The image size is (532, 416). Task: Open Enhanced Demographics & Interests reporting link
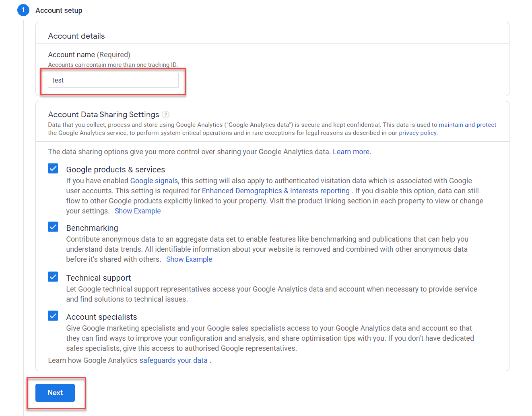276,191
